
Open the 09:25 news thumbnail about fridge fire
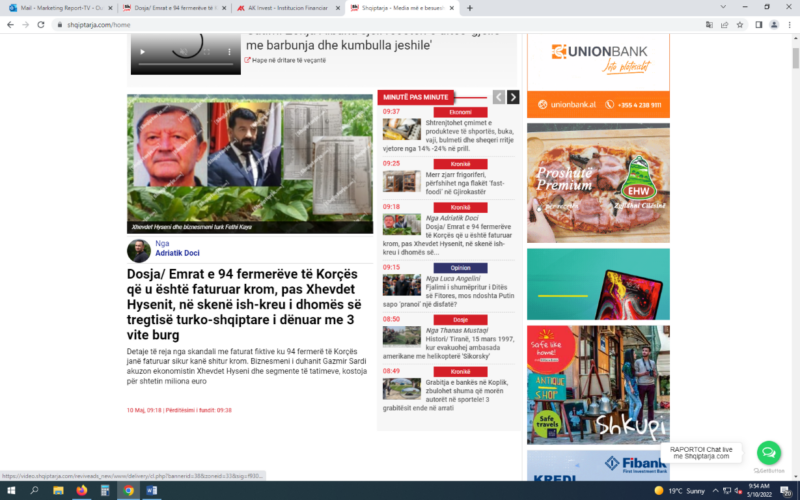click(x=402, y=181)
